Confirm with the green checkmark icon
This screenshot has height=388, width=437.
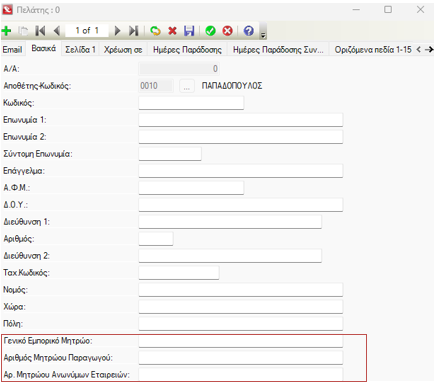click(210, 31)
